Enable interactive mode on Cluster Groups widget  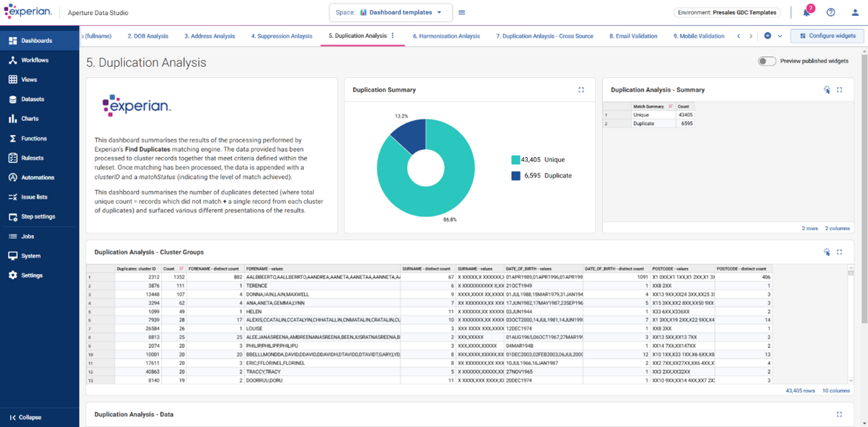827,252
